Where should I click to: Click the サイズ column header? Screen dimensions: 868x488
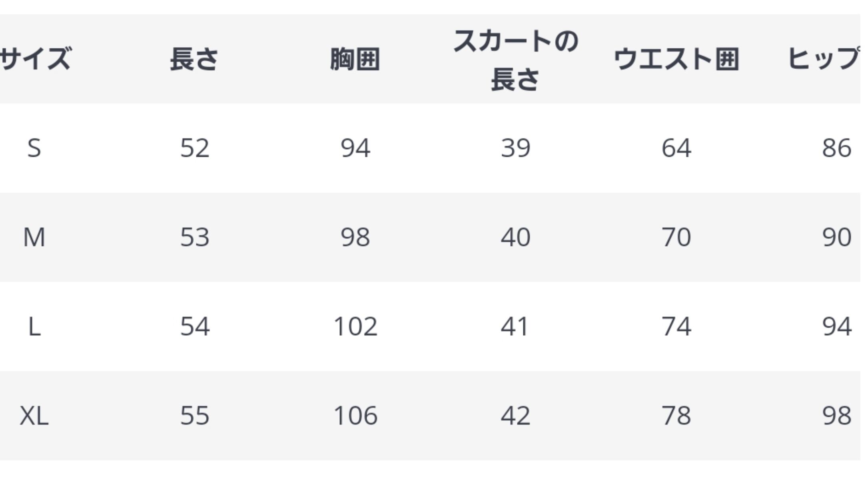(35, 59)
